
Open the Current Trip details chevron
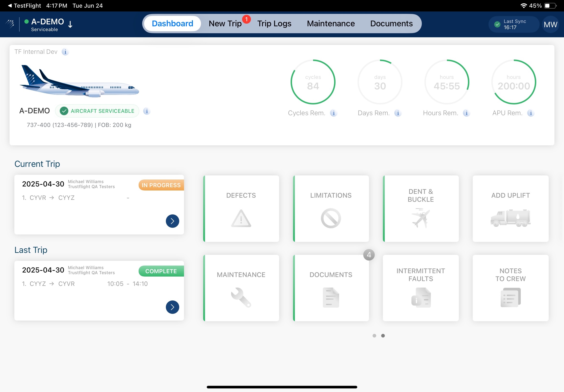point(172,221)
